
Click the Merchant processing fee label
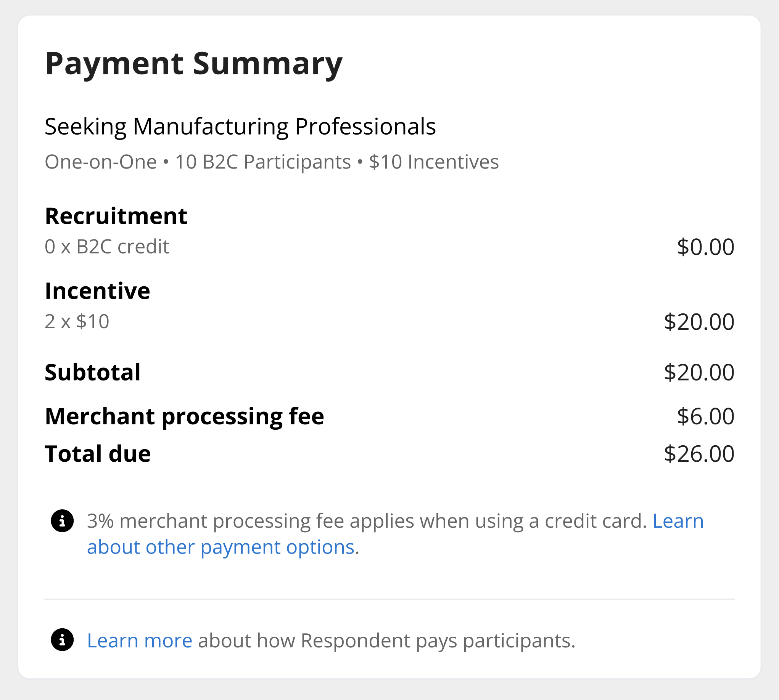click(184, 416)
